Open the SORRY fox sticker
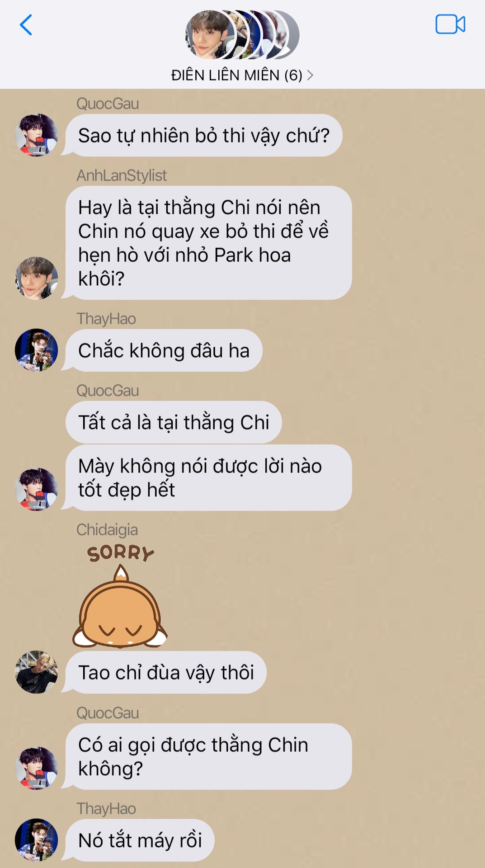Screen dimensions: 485x868 (x=120, y=595)
